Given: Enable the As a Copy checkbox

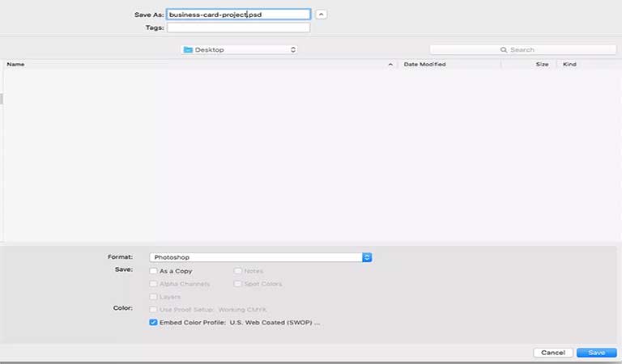Looking at the screenshot, I should pyautogui.click(x=154, y=271).
